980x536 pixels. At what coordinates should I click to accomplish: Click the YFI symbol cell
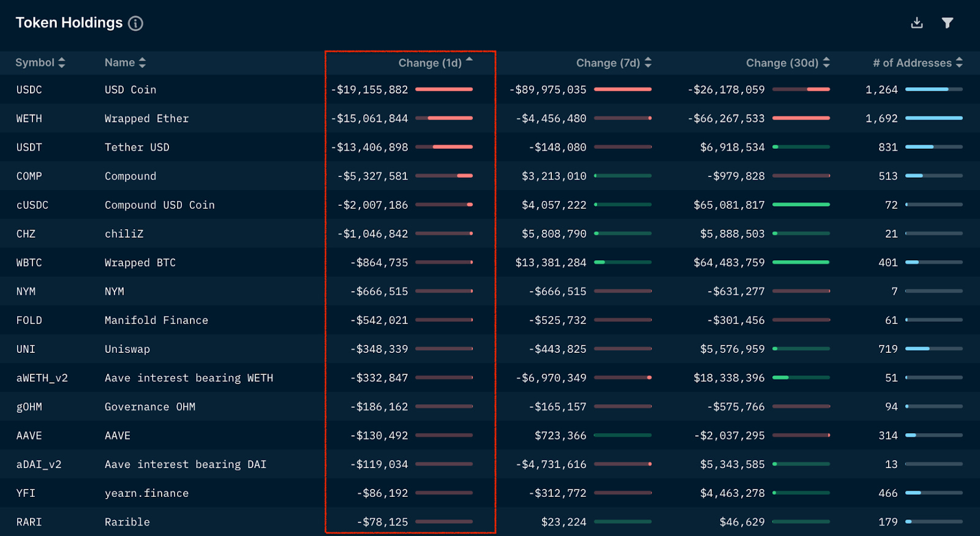(26, 493)
